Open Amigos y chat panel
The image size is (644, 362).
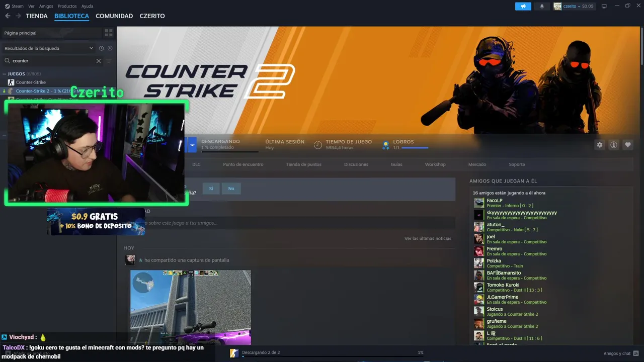(x=621, y=353)
